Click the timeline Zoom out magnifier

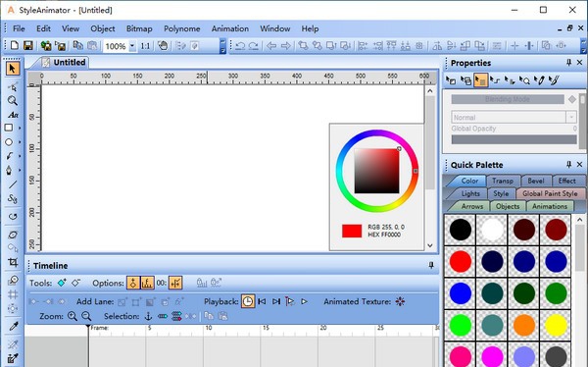[x=86, y=316]
